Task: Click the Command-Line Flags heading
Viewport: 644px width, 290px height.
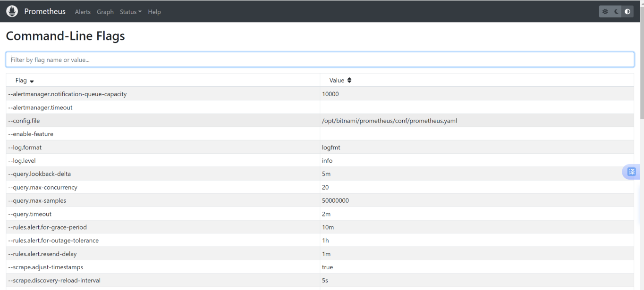Action: pyautogui.click(x=65, y=36)
